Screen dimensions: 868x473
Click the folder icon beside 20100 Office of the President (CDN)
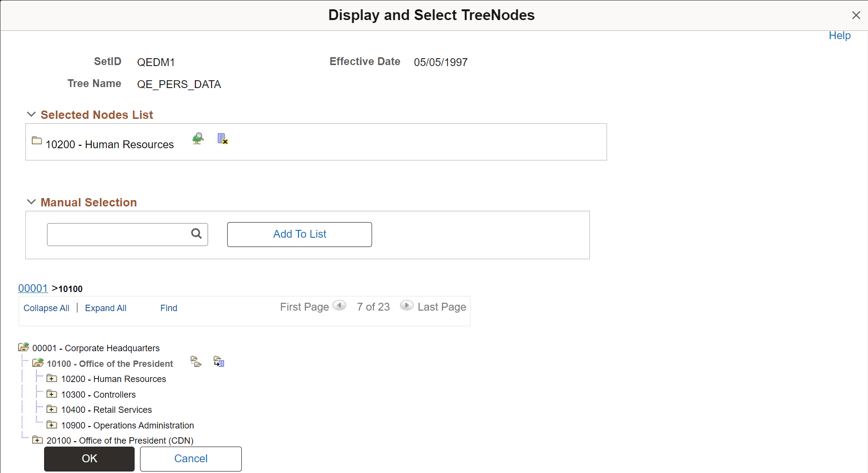pos(37,440)
